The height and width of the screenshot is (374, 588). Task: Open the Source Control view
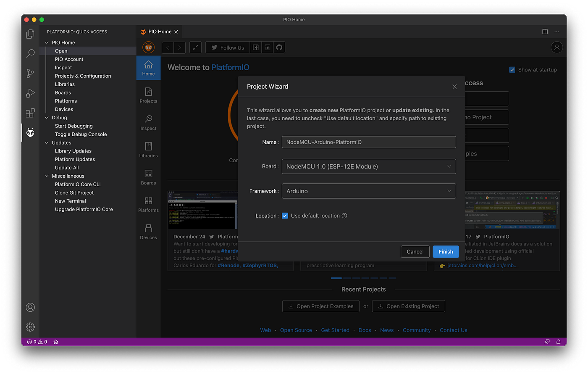click(x=30, y=73)
